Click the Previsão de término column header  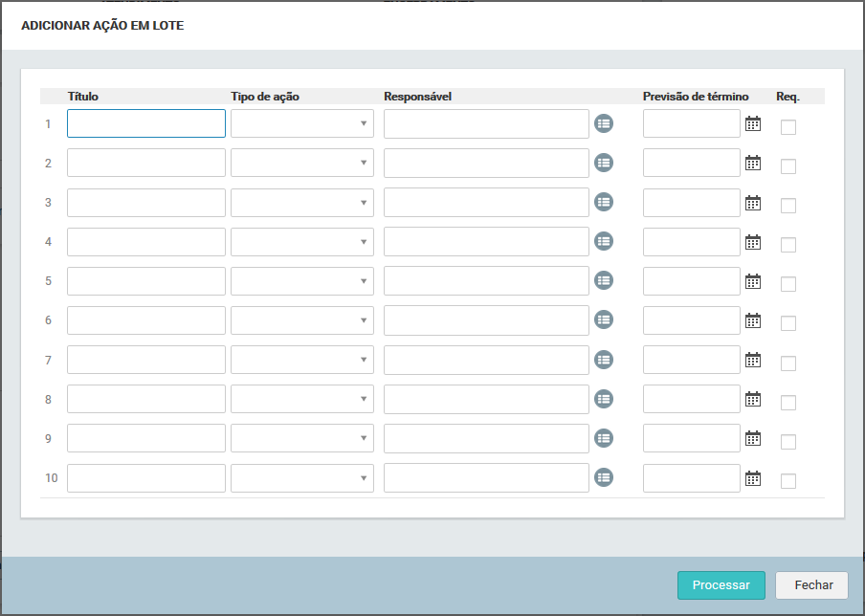(696, 97)
